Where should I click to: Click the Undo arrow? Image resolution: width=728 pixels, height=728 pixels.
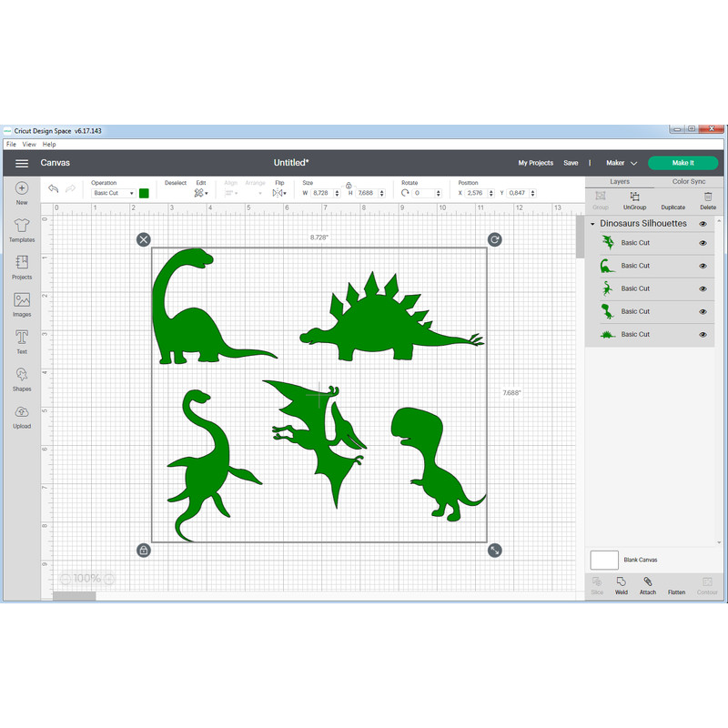coord(53,188)
